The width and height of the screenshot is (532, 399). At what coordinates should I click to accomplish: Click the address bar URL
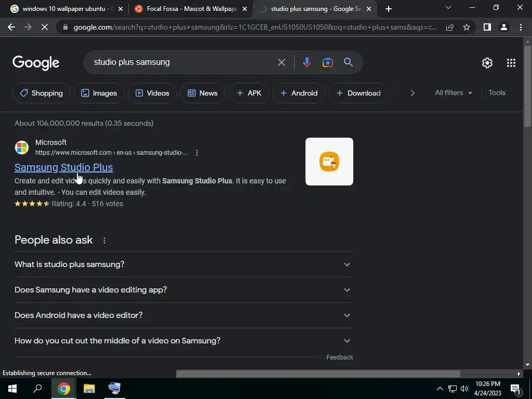pos(255,27)
